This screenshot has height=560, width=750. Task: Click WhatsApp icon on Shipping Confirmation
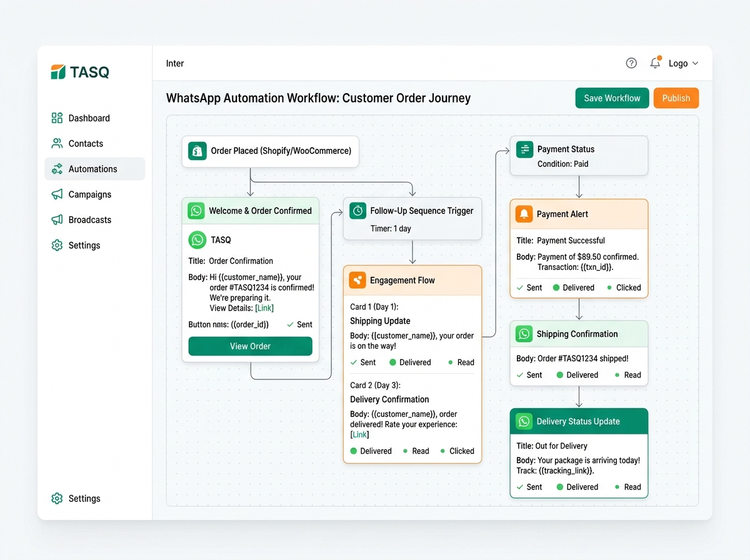524,334
